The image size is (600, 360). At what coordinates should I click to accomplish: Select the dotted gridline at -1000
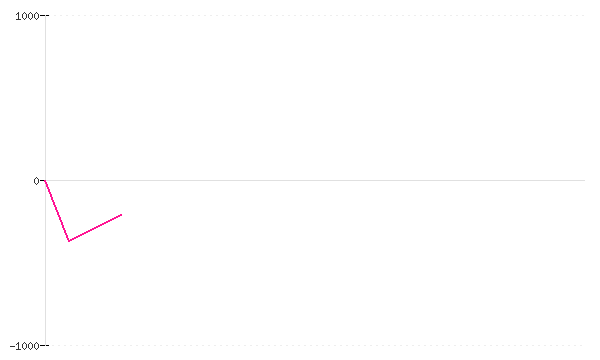click(x=317, y=345)
